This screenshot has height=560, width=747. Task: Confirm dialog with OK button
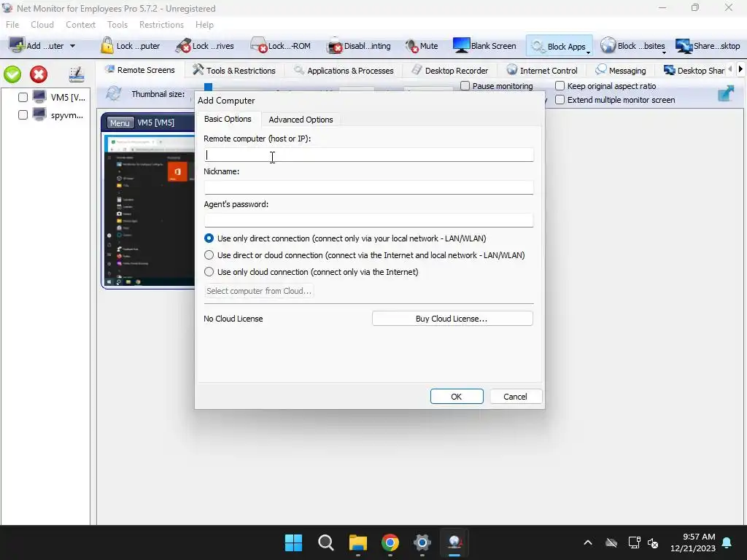coord(457,397)
